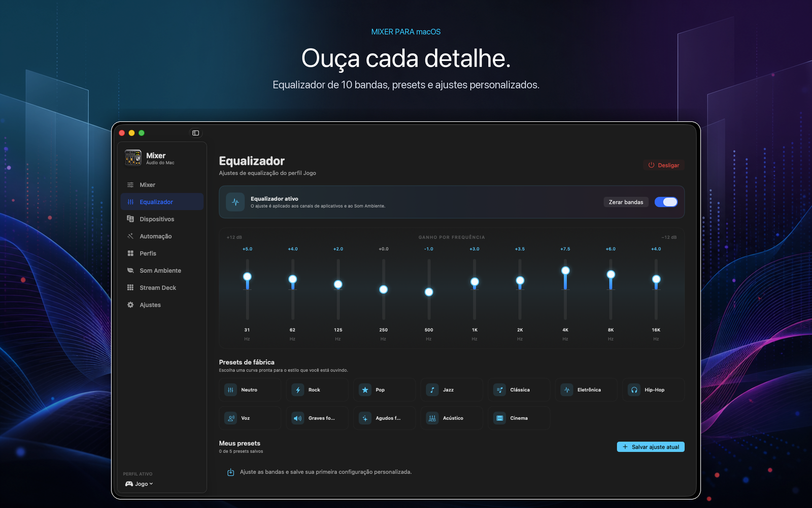Click the Graves fo... speaker icon
Viewport: 812px width, 508px height.
click(x=298, y=418)
